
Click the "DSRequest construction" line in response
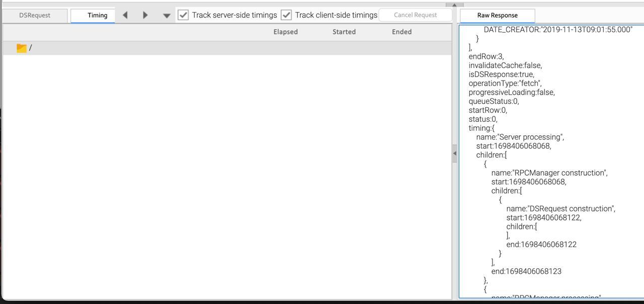click(560, 208)
